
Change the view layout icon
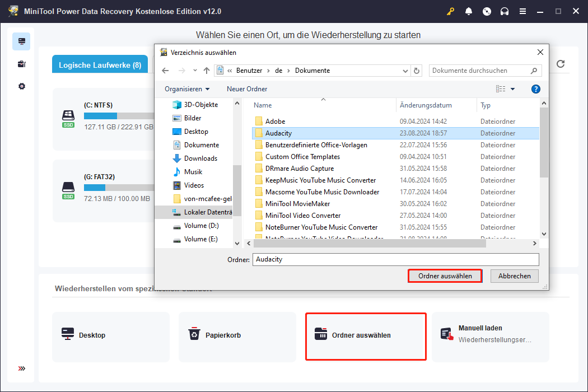(501, 89)
